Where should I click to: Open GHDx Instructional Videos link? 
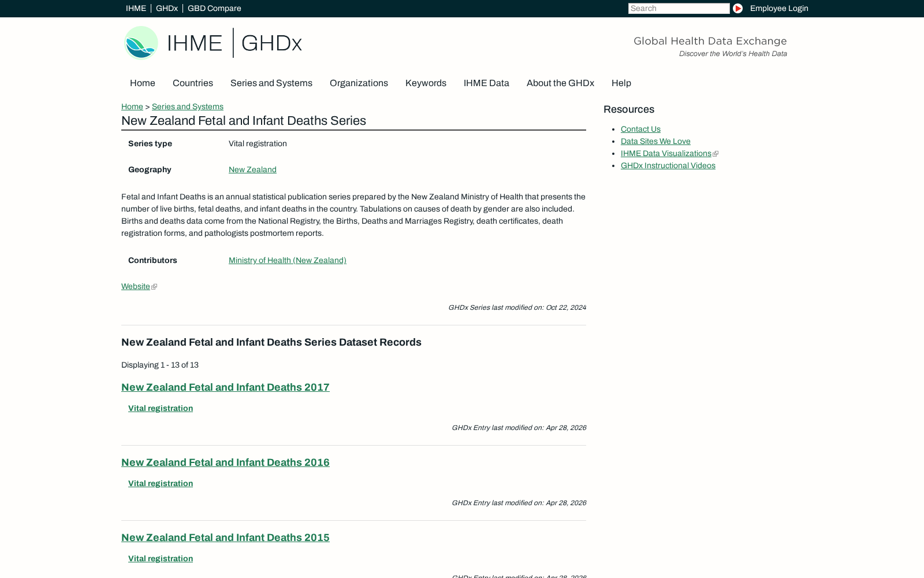pyautogui.click(x=668, y=166)
